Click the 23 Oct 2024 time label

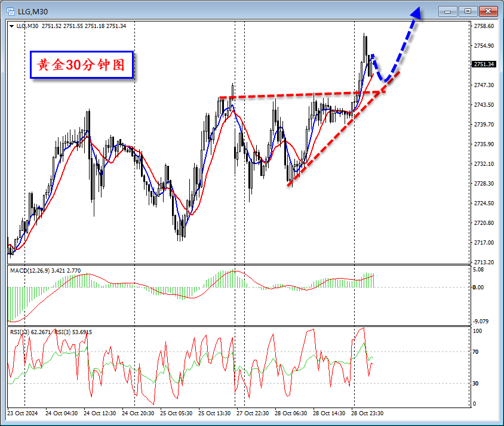(x=23, y=413)
